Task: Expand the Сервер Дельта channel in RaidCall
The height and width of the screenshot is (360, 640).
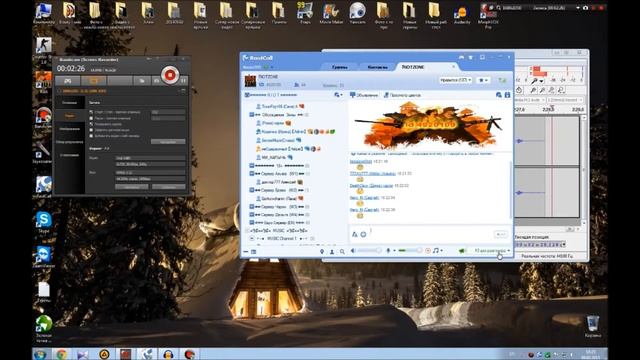Action: click(x=252, y=215)
